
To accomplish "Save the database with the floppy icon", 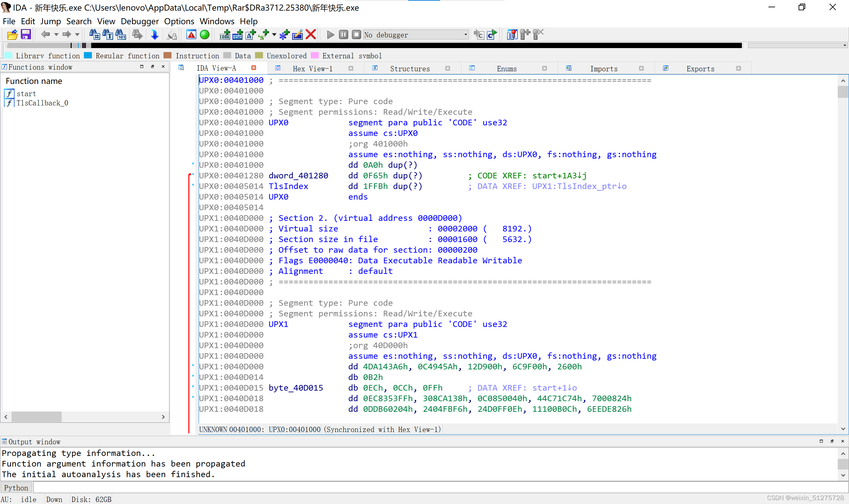I will coord(26,34).
